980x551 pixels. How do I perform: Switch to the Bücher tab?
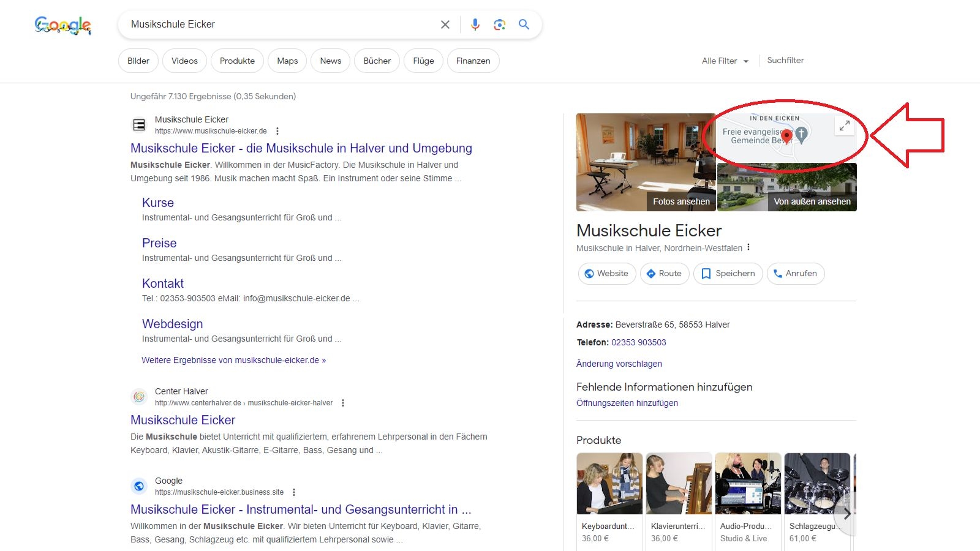(377, 61)
